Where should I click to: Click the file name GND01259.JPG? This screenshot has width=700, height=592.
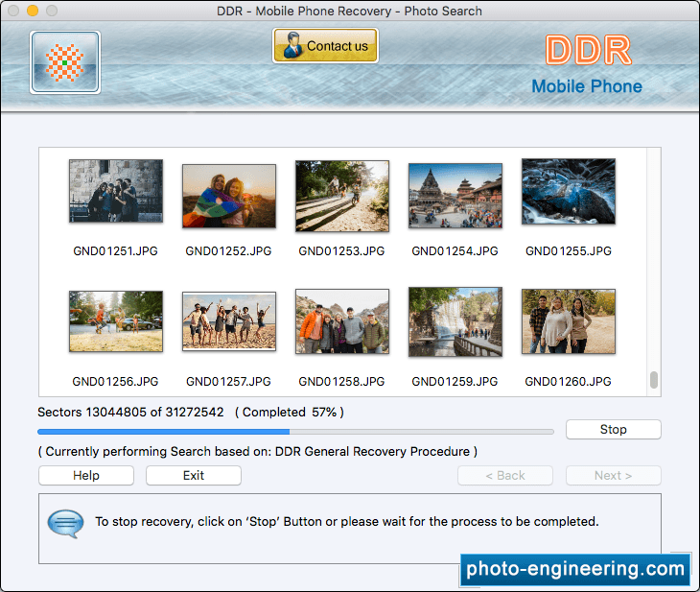pos(455,382)
